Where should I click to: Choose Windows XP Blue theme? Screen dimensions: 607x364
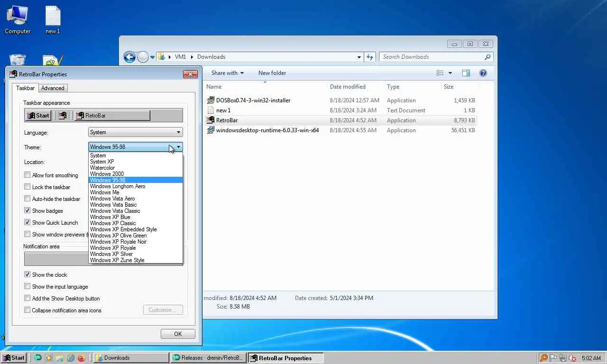click(135, 217)
